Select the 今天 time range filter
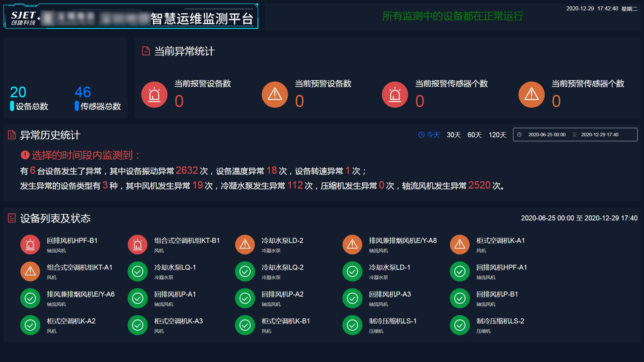Screen dimensions: 644x362 tap(429, 135)
